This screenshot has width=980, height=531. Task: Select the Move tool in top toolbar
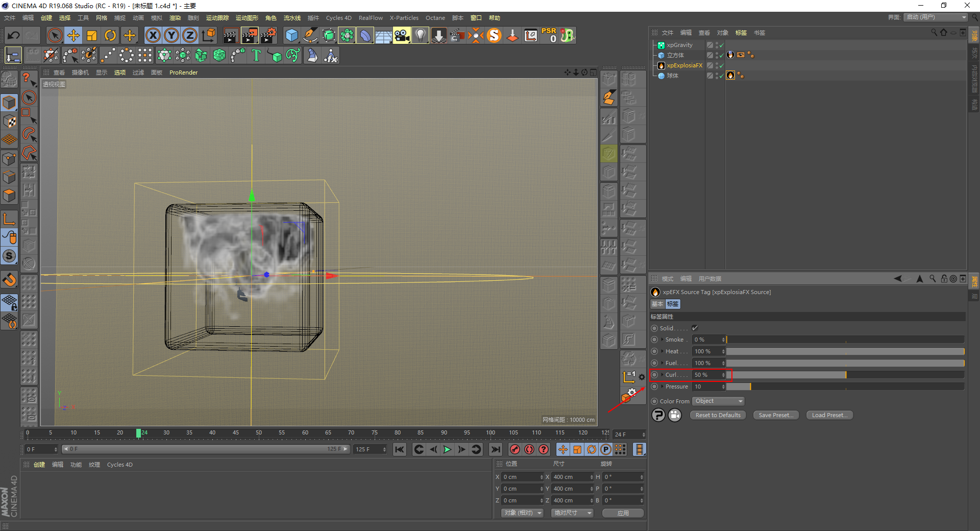pos(73,35)
